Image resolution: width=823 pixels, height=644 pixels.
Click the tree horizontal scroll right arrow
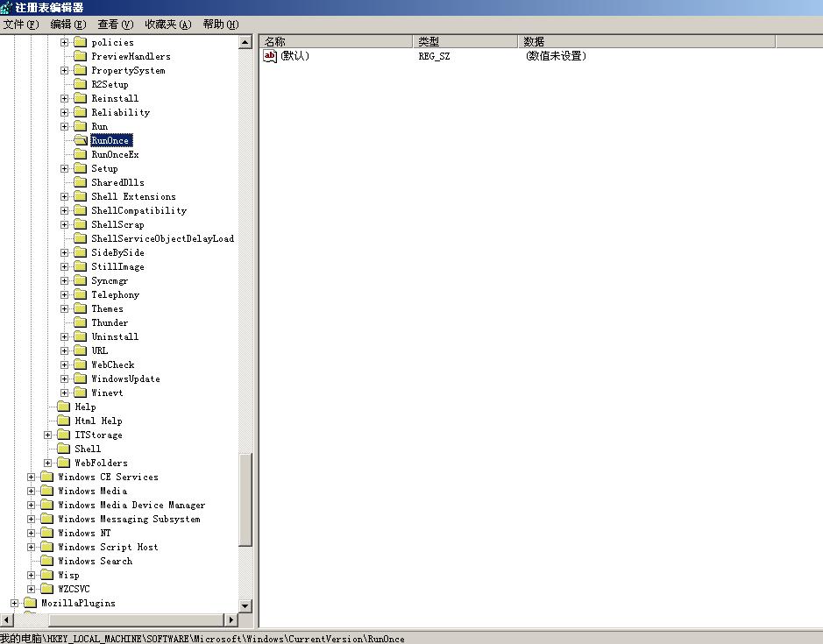pos(231,619)
